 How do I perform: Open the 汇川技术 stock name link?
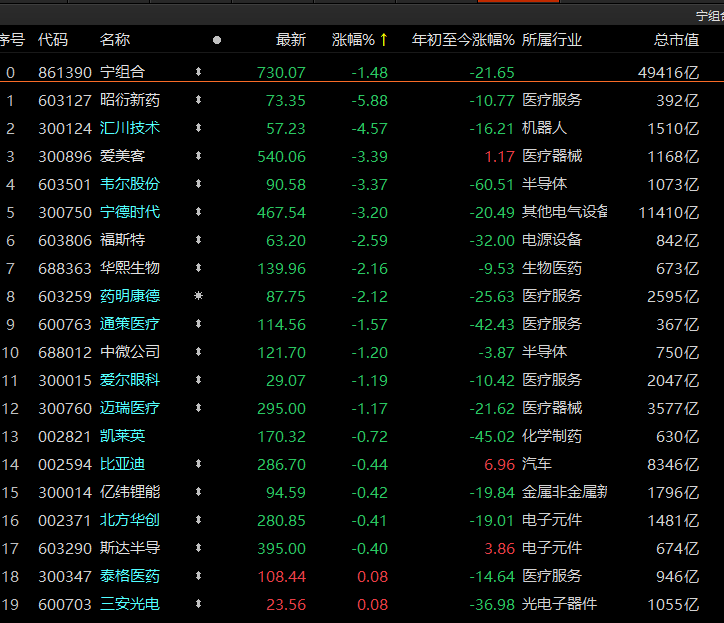129,128
